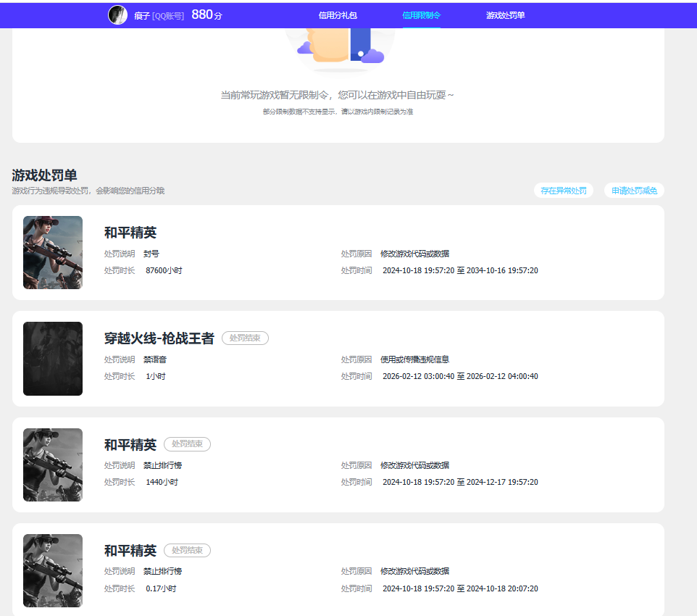Screen dimensions: 697x616
Task: Open the 和平精英 封号 card thumbnail
Action: coord(53,253)
